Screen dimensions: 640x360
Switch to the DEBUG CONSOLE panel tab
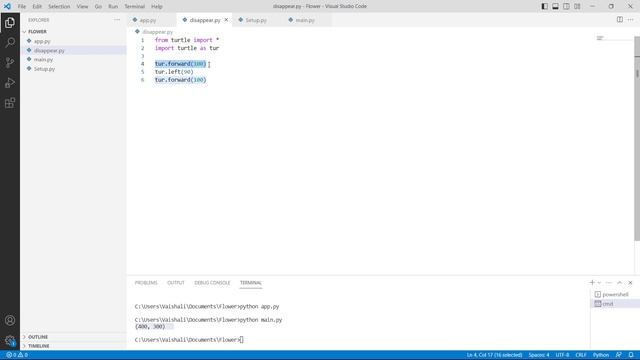(212, 282)
